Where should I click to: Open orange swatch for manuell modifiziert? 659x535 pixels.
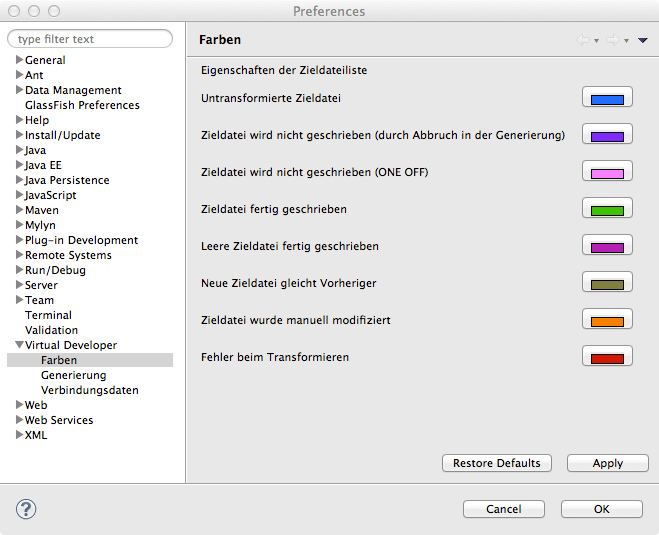[x=607, y=319]
